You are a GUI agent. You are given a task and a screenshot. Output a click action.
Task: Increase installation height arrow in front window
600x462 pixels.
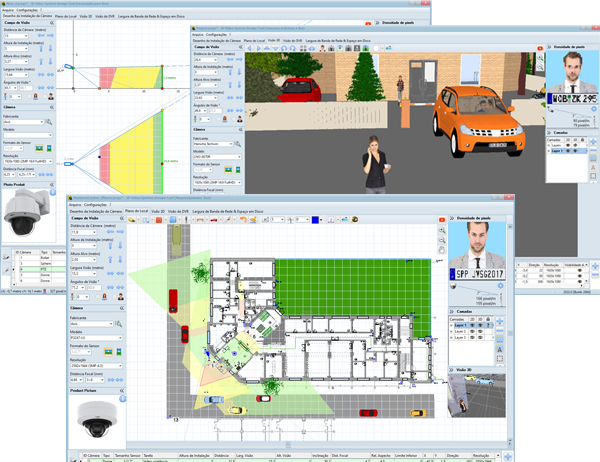tap(110, 245)
